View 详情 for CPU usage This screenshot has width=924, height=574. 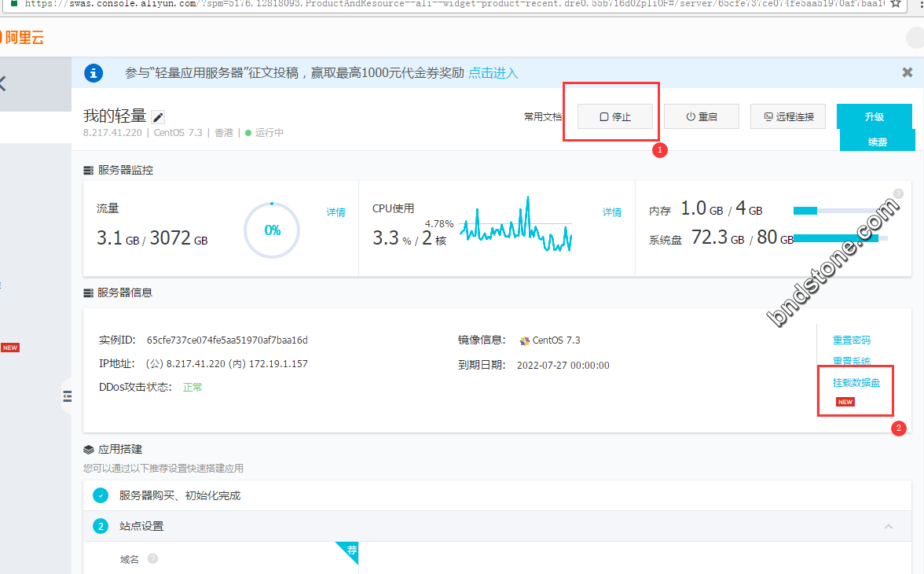[x=611, y=212]
